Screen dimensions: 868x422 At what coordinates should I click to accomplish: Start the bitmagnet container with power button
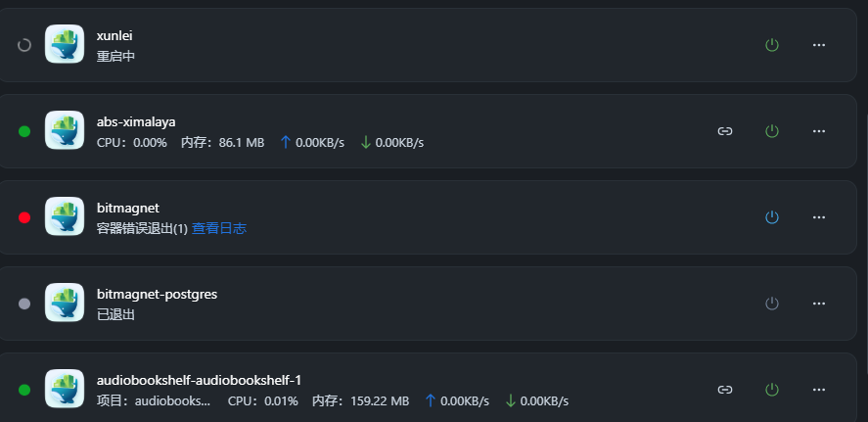pyautogui.click(x=771, y=217)
